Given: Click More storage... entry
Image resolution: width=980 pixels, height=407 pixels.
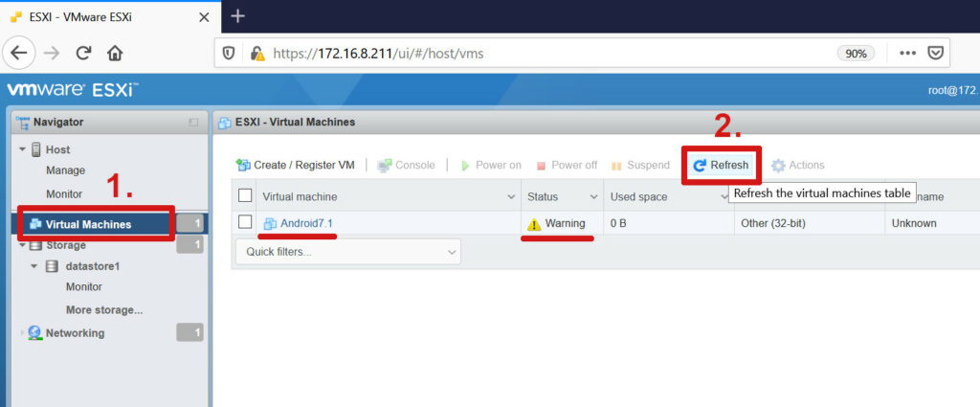Looking at the screenshot, I should (104, 310).
